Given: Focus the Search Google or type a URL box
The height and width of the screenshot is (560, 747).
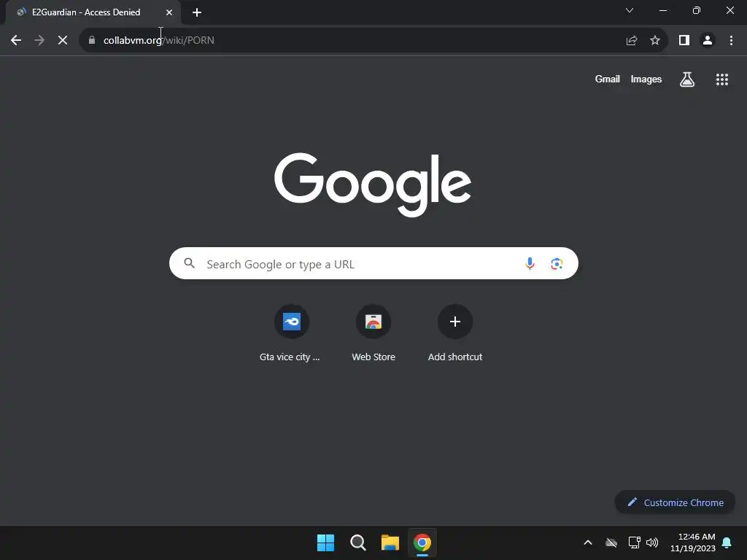Looking at the screenshot, I should [373, 263].
